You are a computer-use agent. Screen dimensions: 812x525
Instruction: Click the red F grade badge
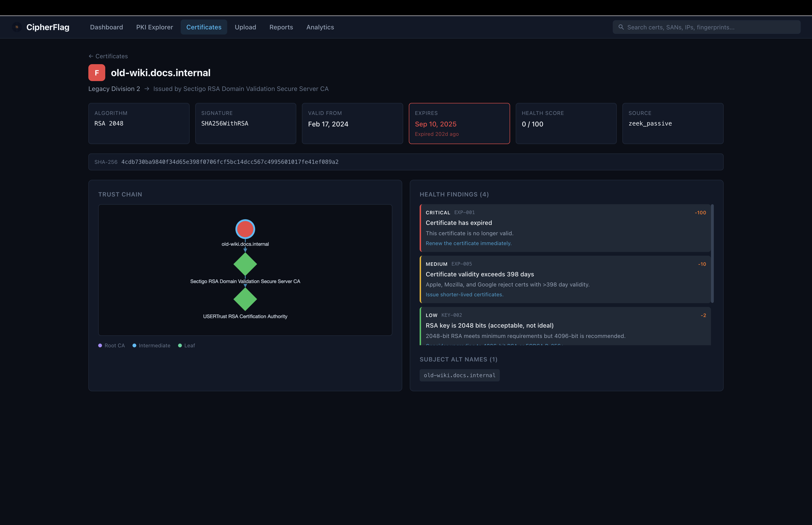point(97,73)
